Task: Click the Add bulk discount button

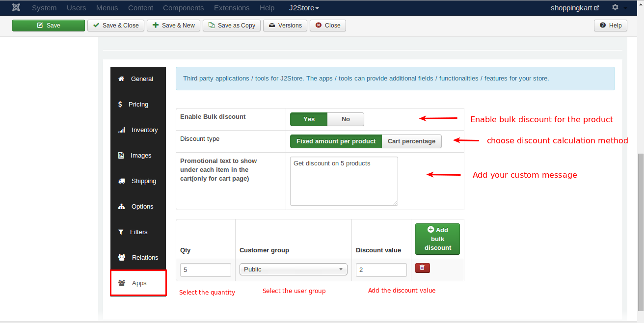Action: pyautogui.click(x=437, y=239)
